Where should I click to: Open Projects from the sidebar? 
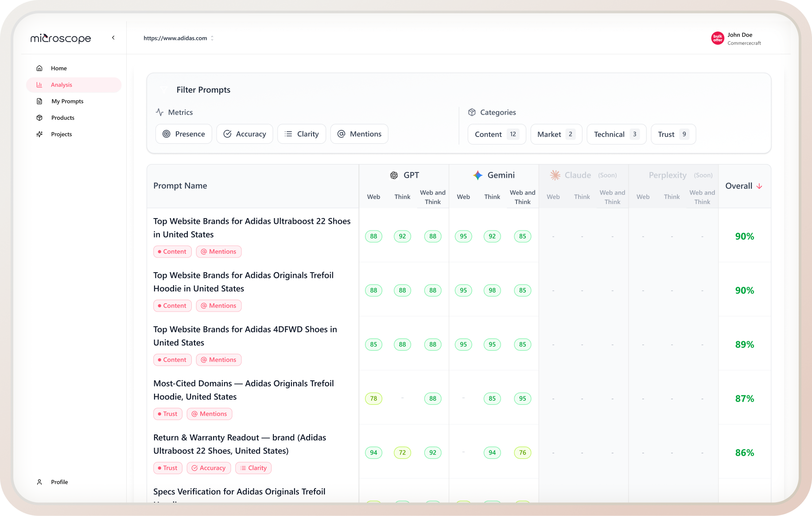coord(74,134)
